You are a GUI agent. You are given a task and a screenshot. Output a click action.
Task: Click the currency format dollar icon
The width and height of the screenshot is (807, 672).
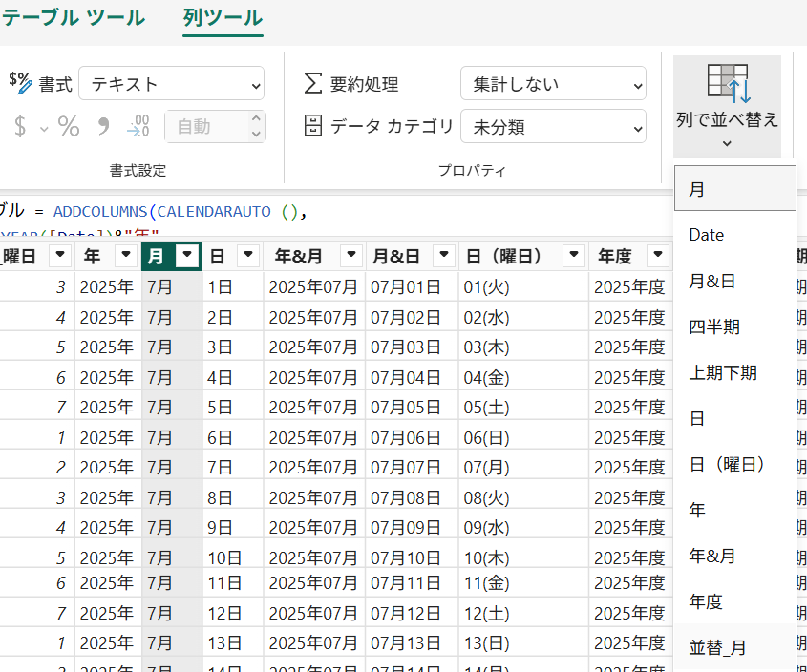coord(20,126)
